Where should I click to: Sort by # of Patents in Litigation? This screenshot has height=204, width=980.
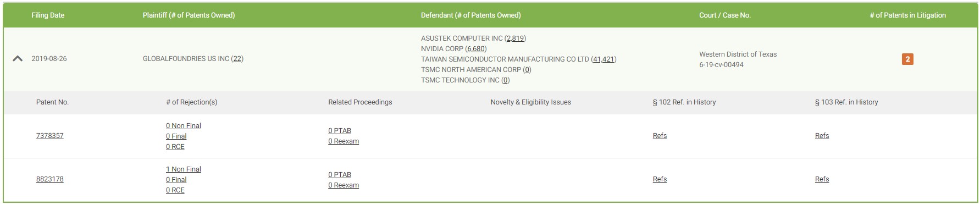pos(907,15)
